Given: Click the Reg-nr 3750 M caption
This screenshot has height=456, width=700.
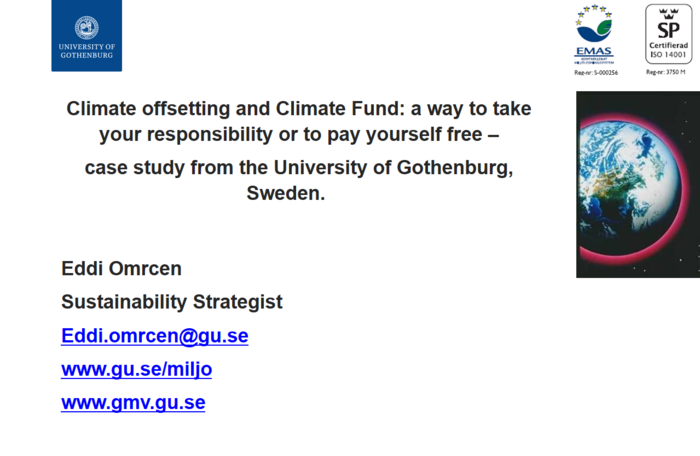Looking at the screenshot, I should pyautogui.click(x=666, y=72).
